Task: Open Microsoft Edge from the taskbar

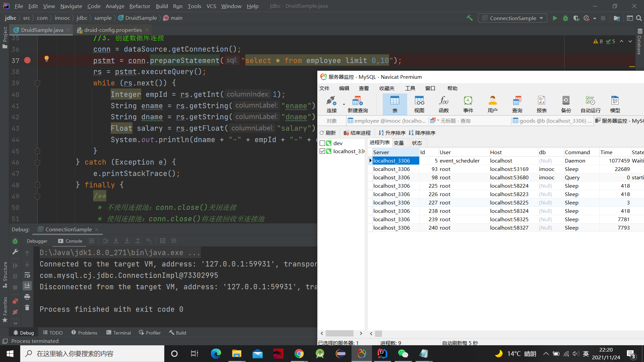Action: (216, 354)
